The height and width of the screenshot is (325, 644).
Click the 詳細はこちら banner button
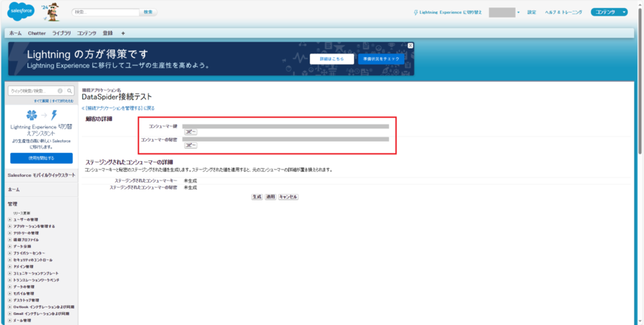click(x=332, y=59)
